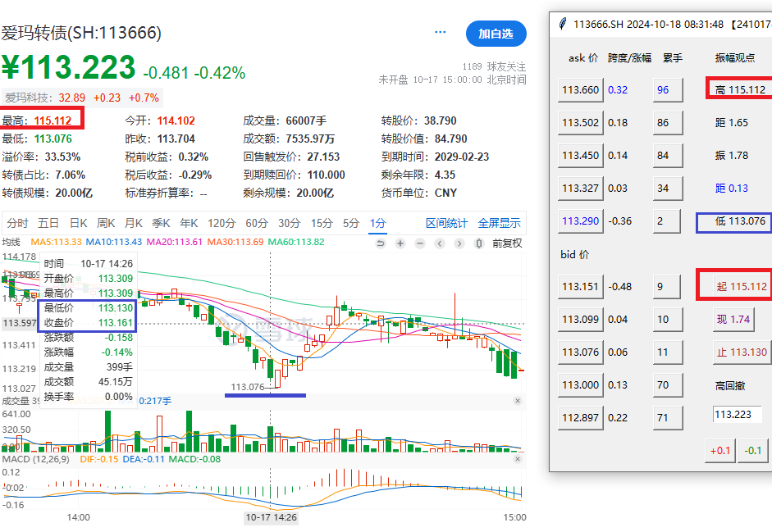This screenshot has width=772, height=532.
Task: Click the 113.223 input field under 高回撤
Action: [x=737, y=415]
